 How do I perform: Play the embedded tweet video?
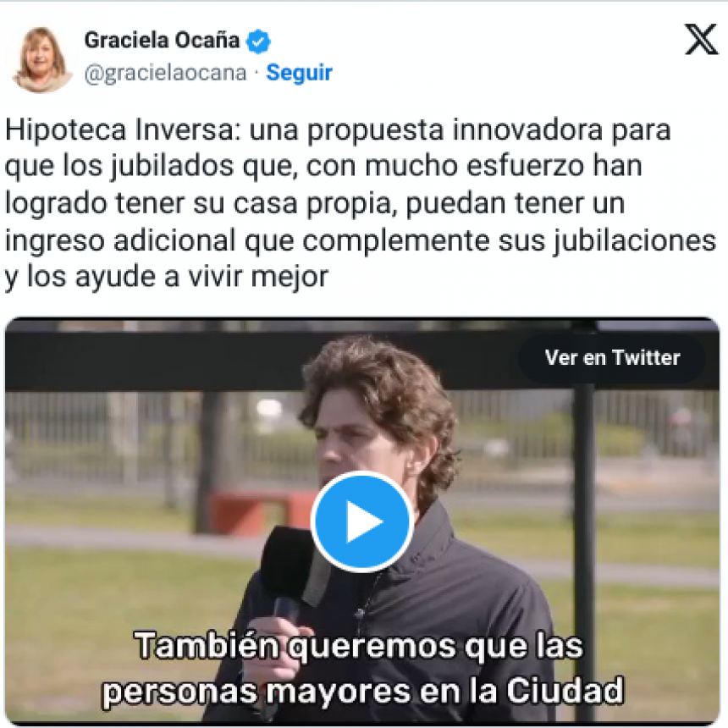[x=362, y=521]
